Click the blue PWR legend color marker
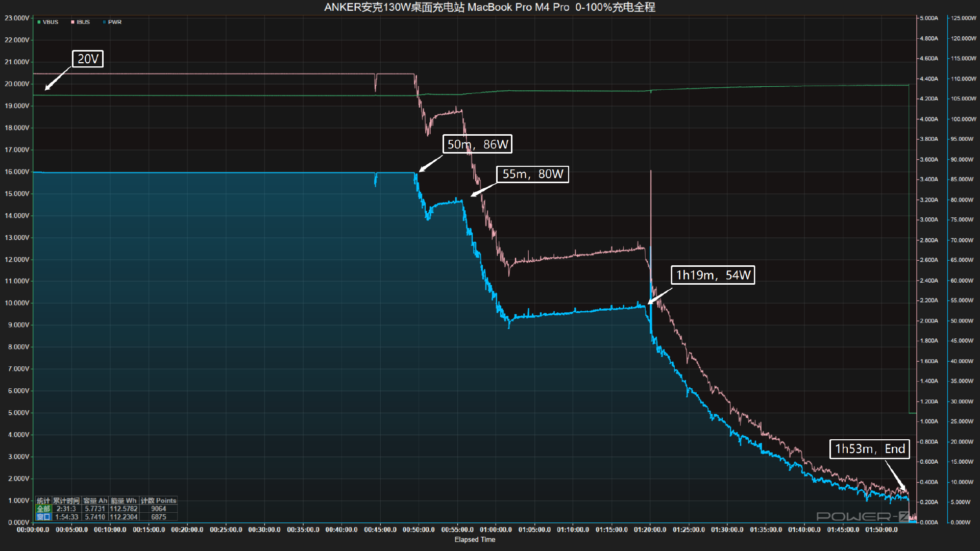980x551 pixels. click(104, 22)
